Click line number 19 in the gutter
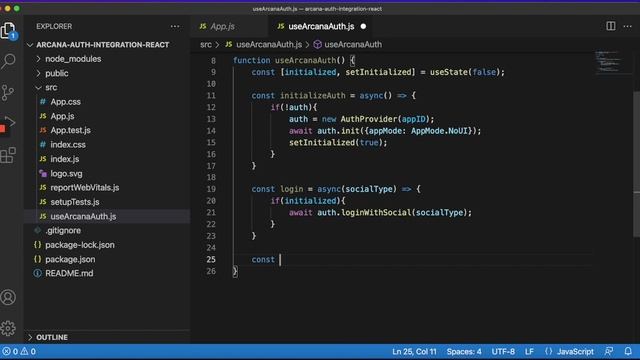Screen dimensions: 640x360 coord(211,189)
